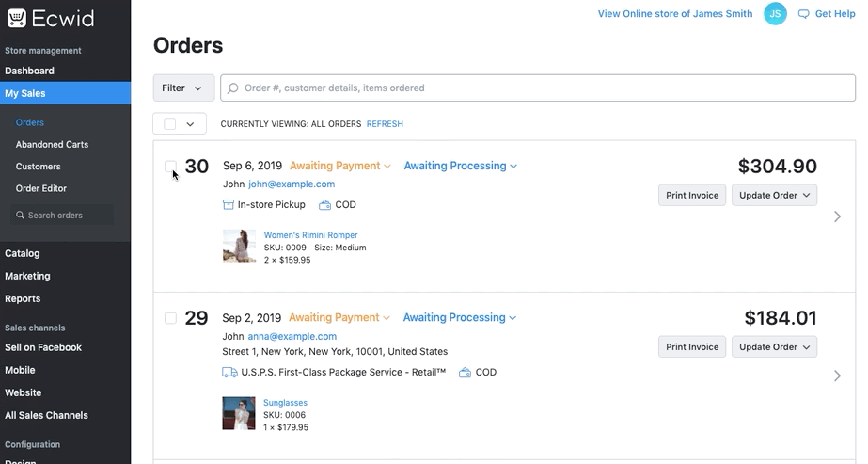Expand Awaiting Payment status for order 30
Viewport: 868px width, 464px height.
click(x=339, y=167)
